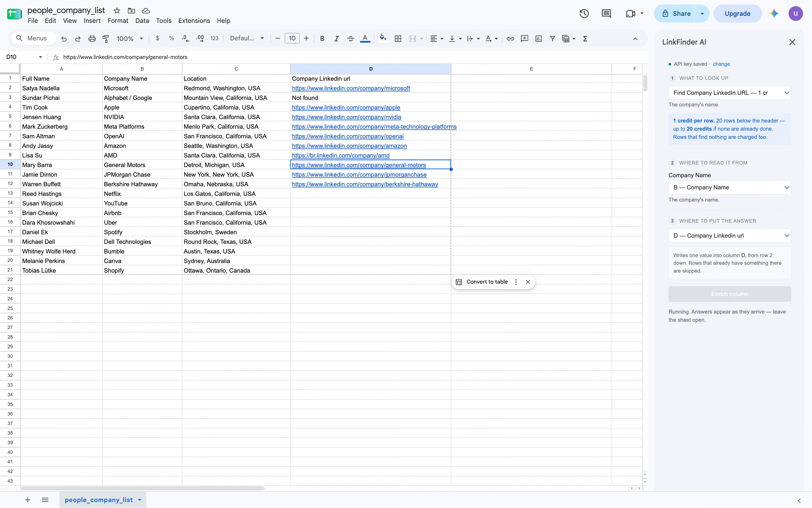Open the zoom 100% dropdown
812x508 pixels.
130,39
